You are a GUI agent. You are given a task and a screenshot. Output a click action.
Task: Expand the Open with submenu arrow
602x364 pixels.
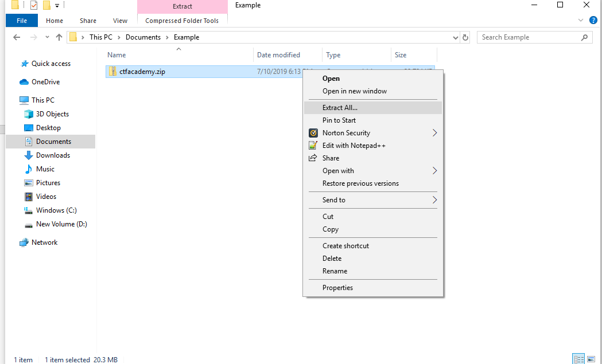pyautogui.click(x=434, y=171)
